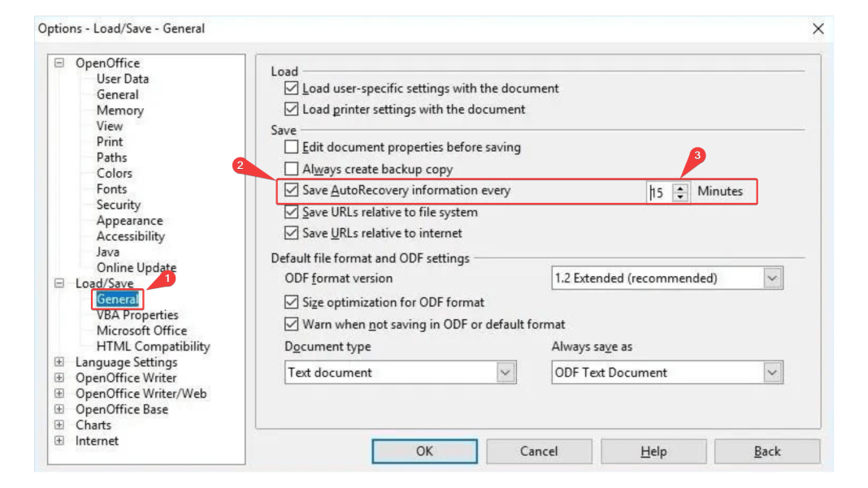This screenshot has width=868, height=488.
Task: Select Fonts in the options tree
Action: 111,189
